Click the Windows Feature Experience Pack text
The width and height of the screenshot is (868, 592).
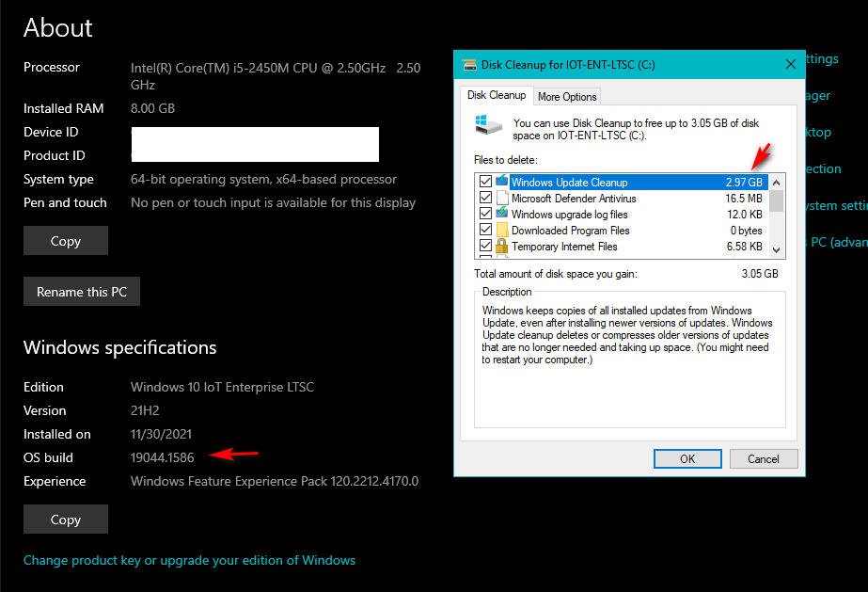(274, 481)
